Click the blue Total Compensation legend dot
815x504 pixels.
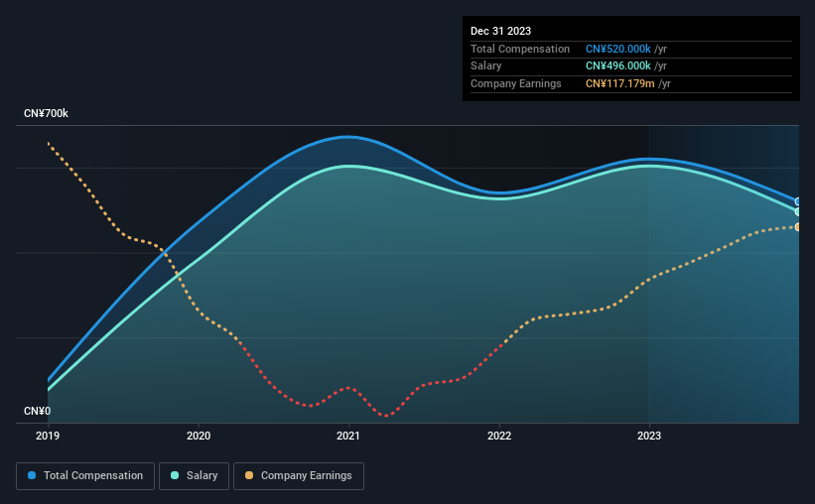coord(32,475)
